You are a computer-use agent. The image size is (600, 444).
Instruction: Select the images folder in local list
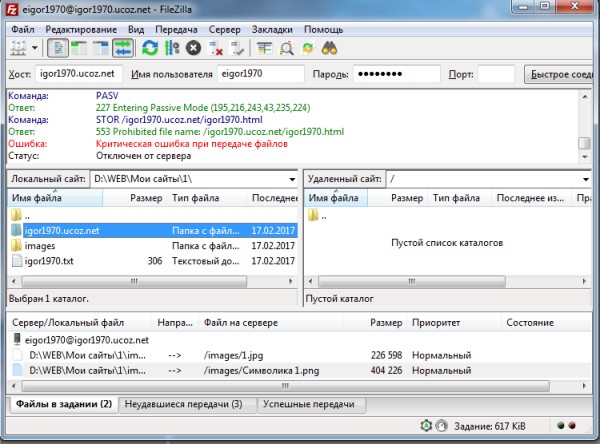click(x=152, y=246)
